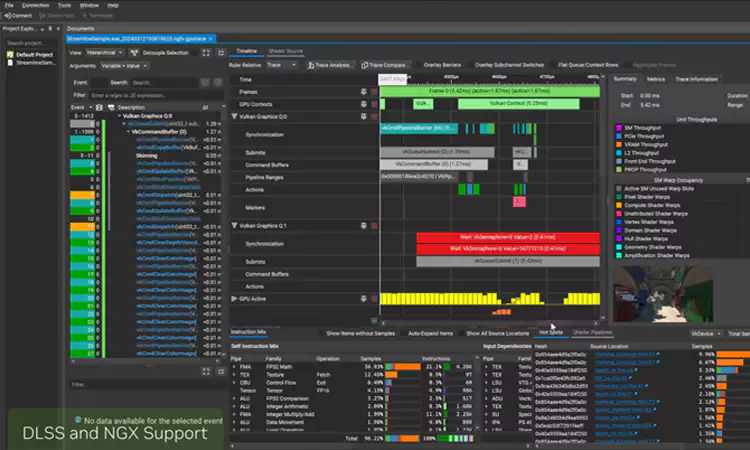Switch to the Shader Source tab
The width and height of the screenshot is (750, 450).
286,51
